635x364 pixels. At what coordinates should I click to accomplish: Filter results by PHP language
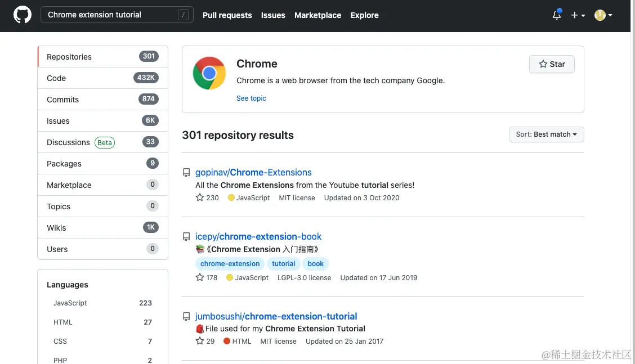click(x=102, y=360)
